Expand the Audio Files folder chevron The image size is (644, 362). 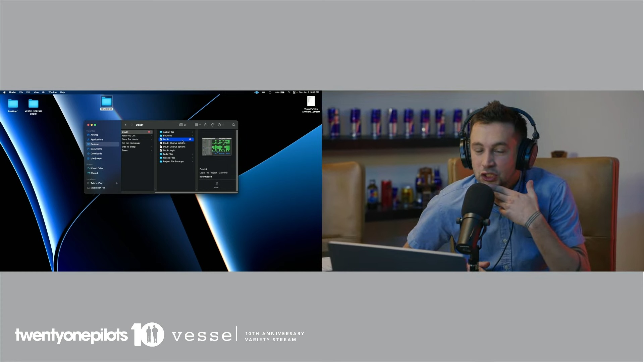(x=192, y=132)
